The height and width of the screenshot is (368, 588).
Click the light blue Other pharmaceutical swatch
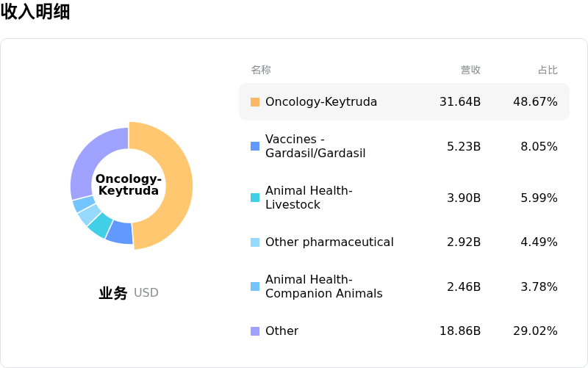pyautogui.click(x=255, y=242)
